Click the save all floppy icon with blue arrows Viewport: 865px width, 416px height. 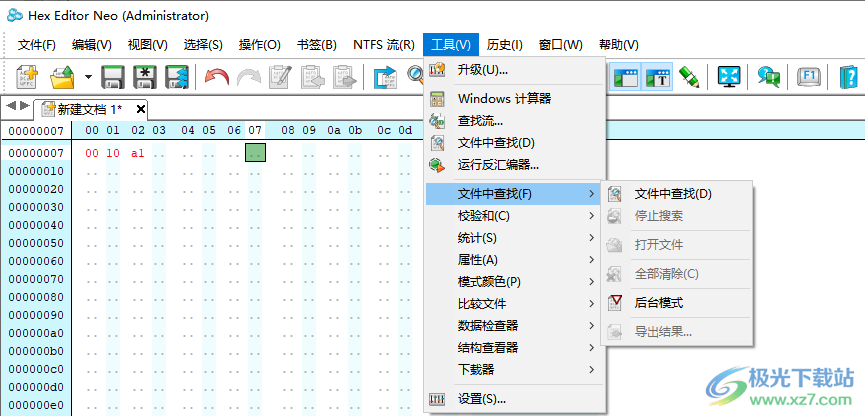coord(177,77)
